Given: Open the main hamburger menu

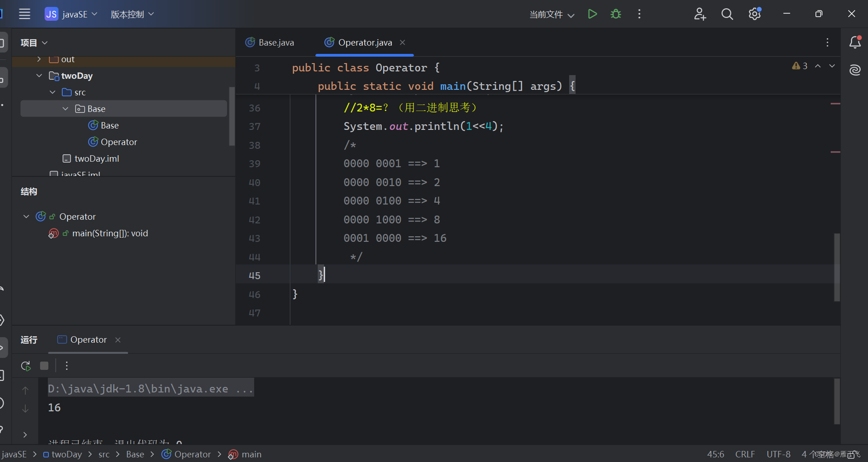Looking at the screenshot, I should click(x=24, y=14).
